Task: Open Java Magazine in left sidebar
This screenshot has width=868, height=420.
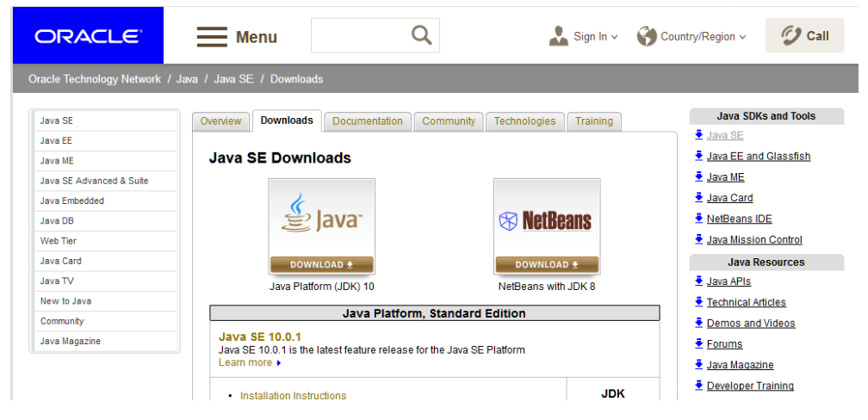Action: tap(106, 341)
